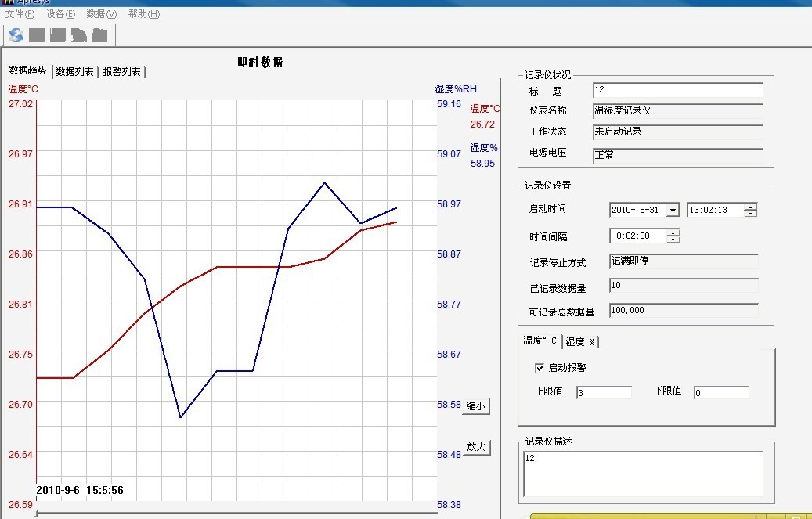Enable the 启动报警 checkbox

point(539,367)
